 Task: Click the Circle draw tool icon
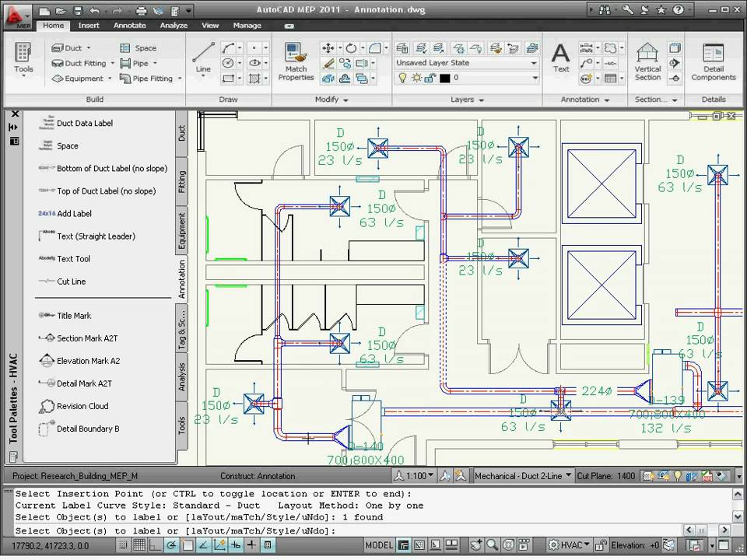[228, 63]
